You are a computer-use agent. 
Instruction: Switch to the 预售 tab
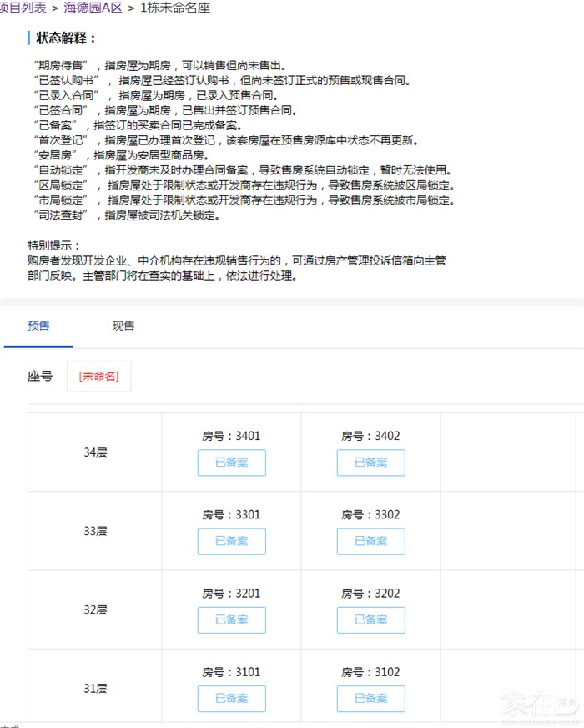(x=38, y=326)
